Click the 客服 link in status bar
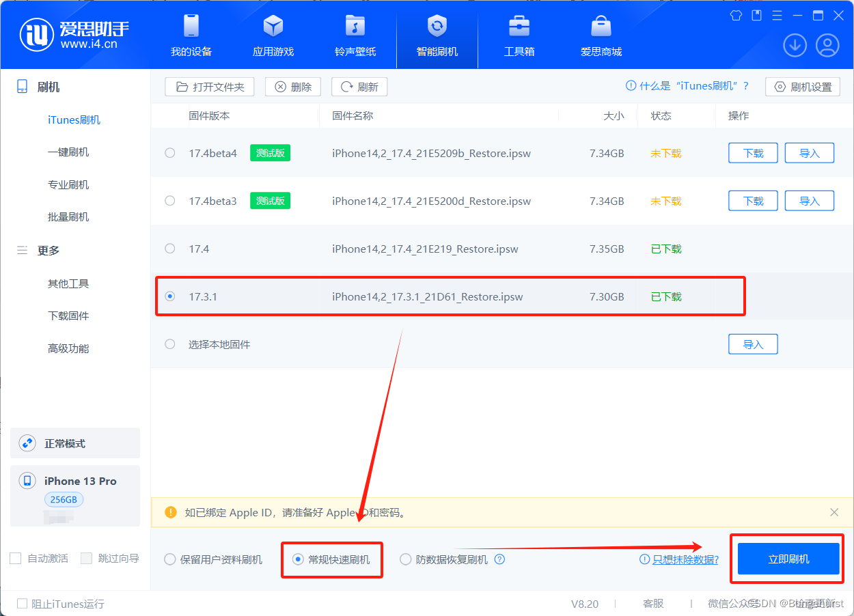 tap(653, 604)
